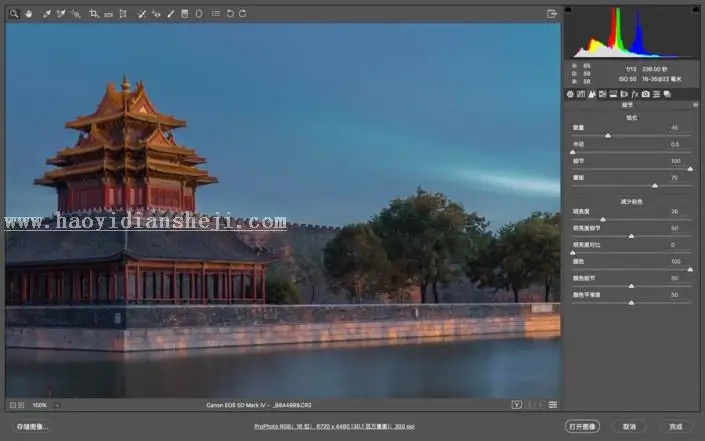Click the zoom in plus button
Viewport: 705px width, 441px height.
[21, 405]
